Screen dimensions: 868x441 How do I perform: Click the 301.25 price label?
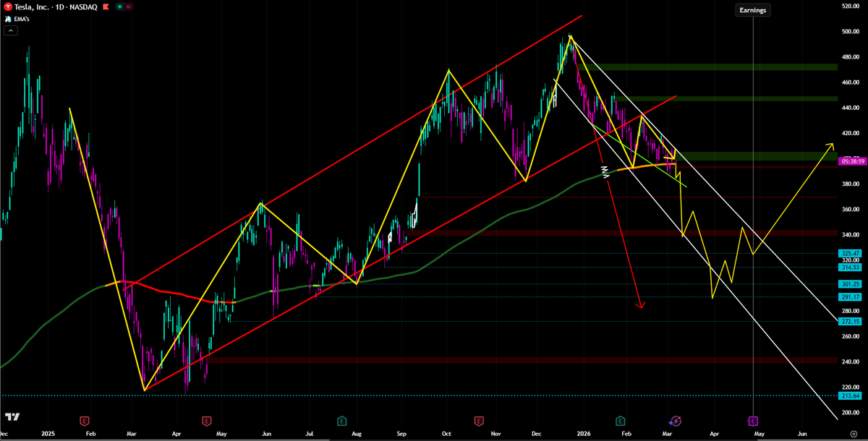[x=849, y=284]
